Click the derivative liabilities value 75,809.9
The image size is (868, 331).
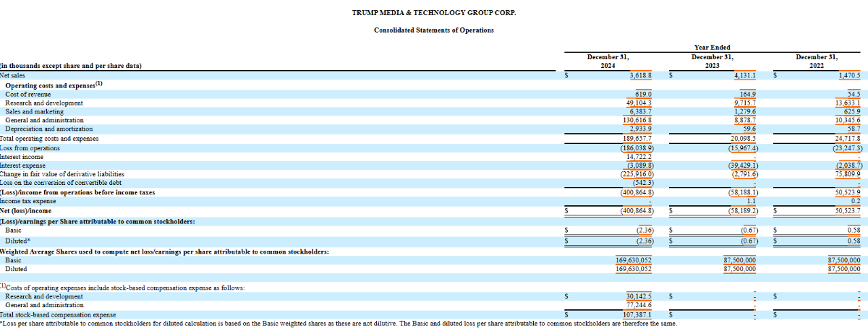847,173
